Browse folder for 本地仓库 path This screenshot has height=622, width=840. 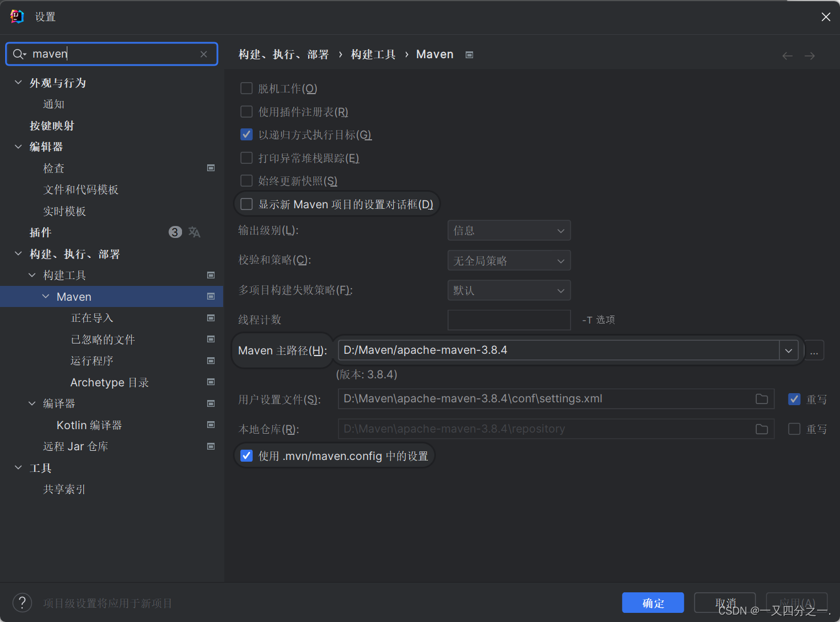(762, 429)
